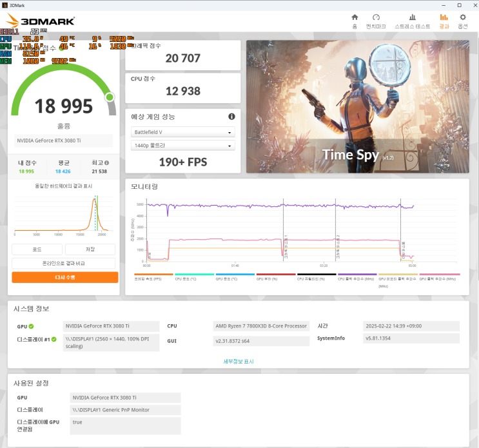Image resolution: width=479 pixels, height=448 pixels.
Task: Open the 1440p Ultra resolution dropdown
Action: [183, 146]
